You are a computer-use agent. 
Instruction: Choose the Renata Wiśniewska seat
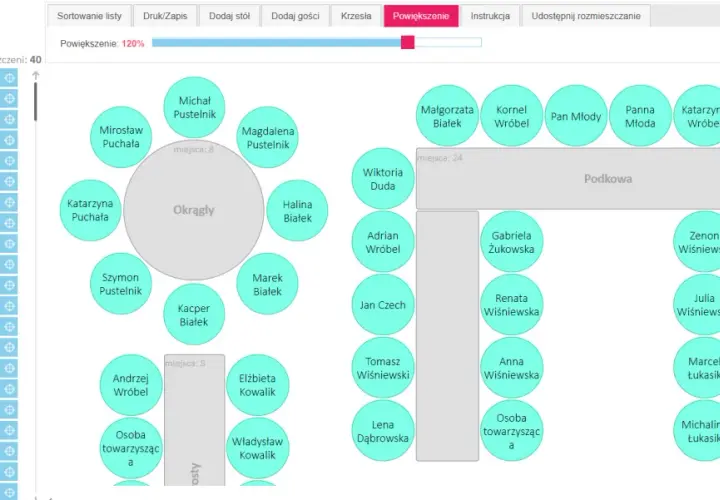point(512,305)
